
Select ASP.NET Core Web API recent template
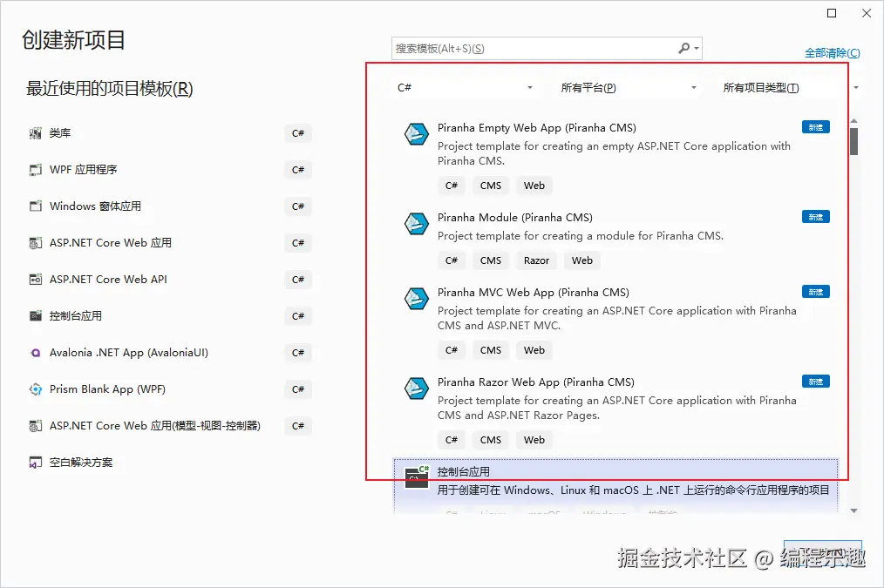pos(170,280)
